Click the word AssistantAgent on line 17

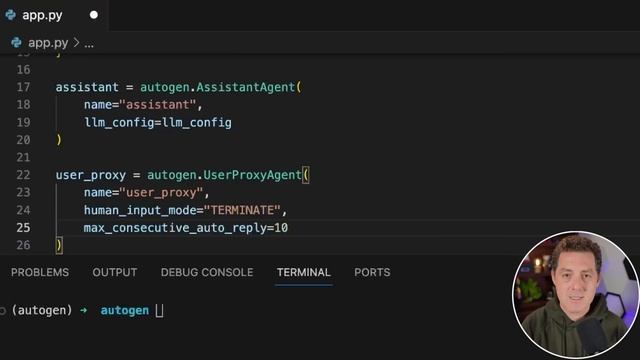[246, 87]
